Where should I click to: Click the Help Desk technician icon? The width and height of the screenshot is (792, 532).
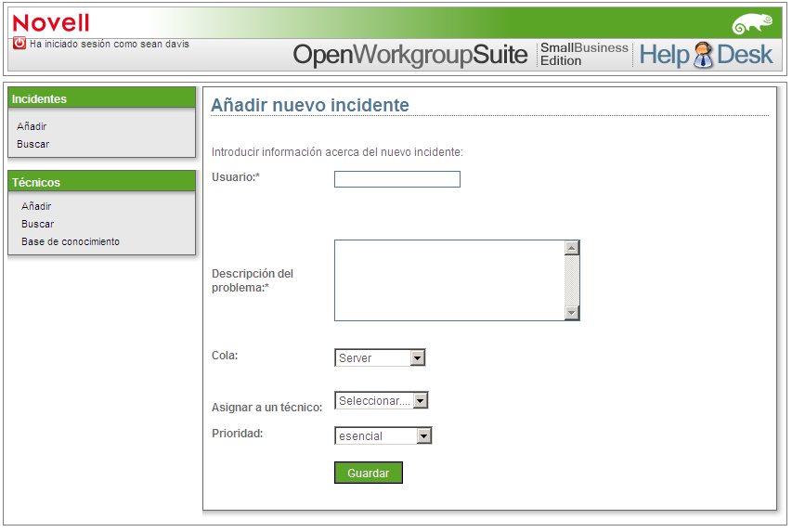(x=703, y=55)
